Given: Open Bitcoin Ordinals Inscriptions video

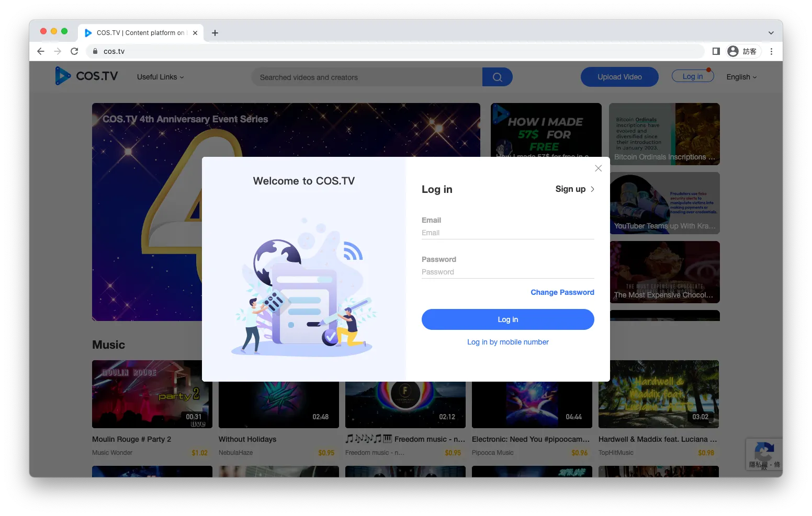Looking at the screenshot, I should 664,134.
